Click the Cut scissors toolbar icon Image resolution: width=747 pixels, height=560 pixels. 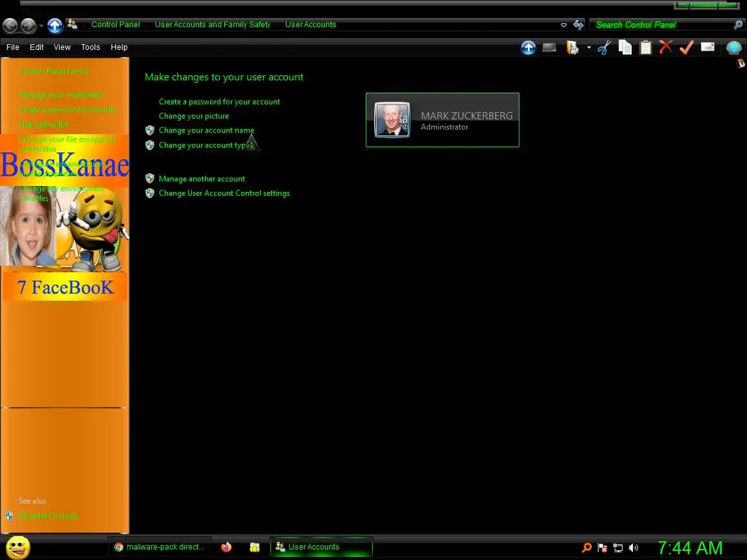[x=604, y=47]
